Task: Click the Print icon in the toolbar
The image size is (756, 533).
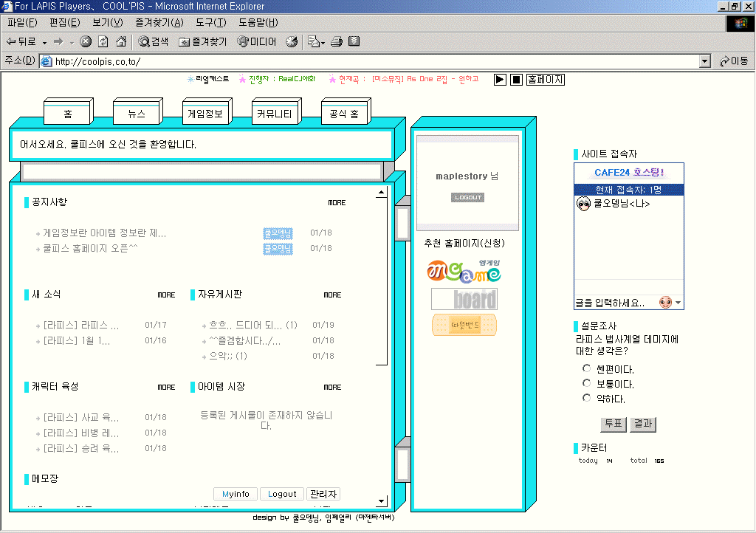Action: coord(337,42)
